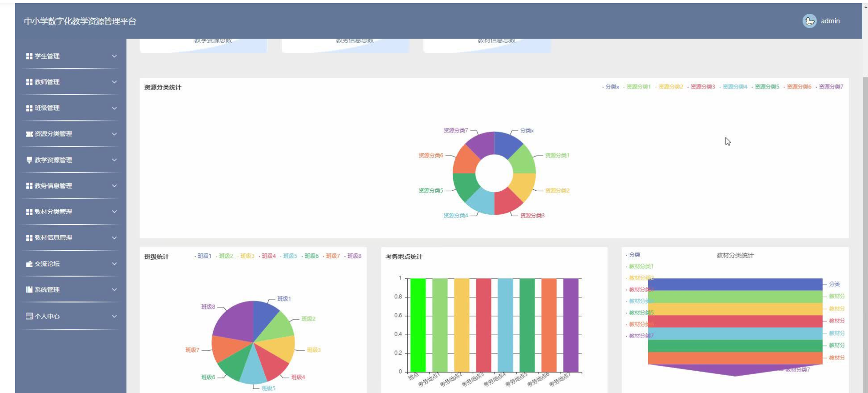This screenshot has height=393, width=868.
Task: Toggle 资源分类3 legend entry
Action: click(x=701, y=87)
